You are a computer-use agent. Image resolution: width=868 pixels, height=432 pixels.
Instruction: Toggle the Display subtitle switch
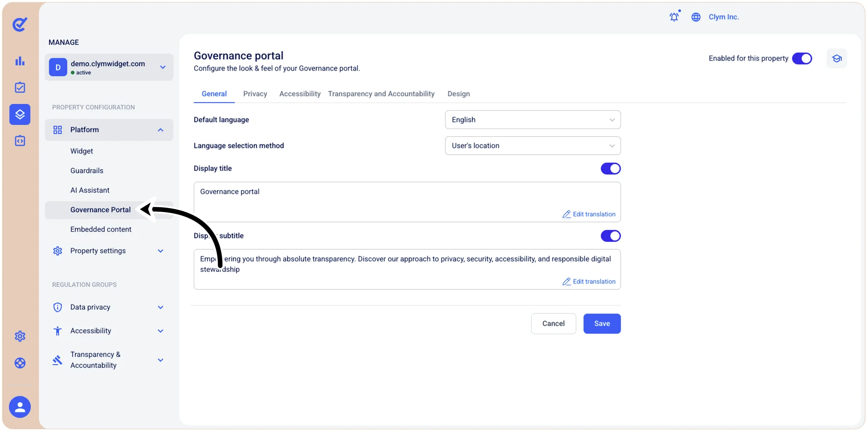tap(610, 236)
